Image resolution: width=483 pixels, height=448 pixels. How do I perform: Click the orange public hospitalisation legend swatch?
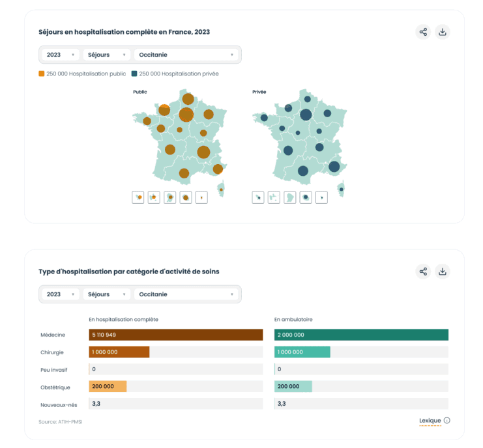coord(42,74)
